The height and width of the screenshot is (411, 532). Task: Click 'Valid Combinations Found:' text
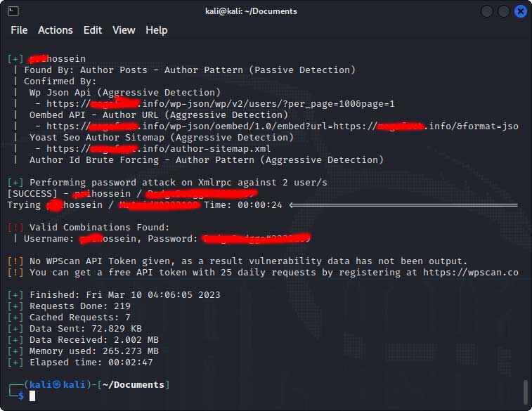pyautogui.click(x=99, y=227)
